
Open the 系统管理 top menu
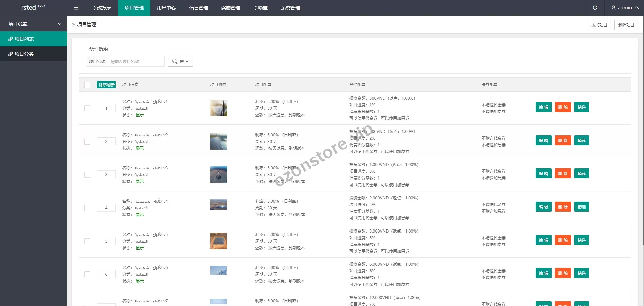point(290,8)
